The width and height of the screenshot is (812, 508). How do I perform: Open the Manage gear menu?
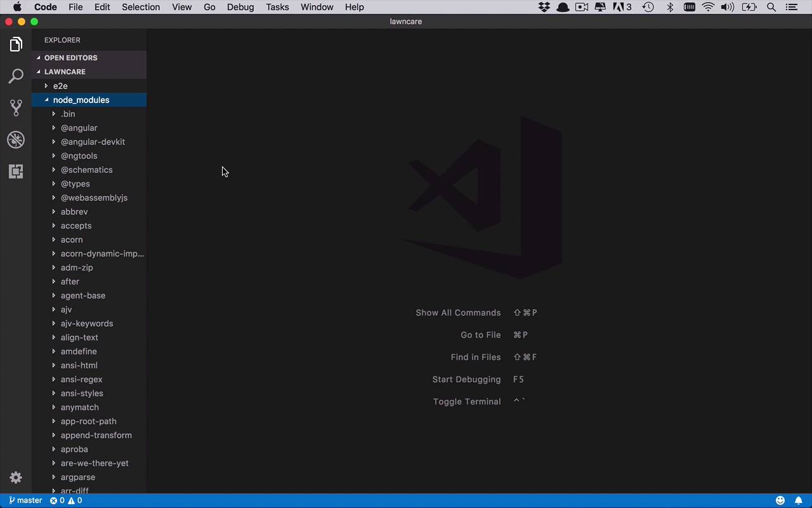pyautogui.click(x=16, y=478)
